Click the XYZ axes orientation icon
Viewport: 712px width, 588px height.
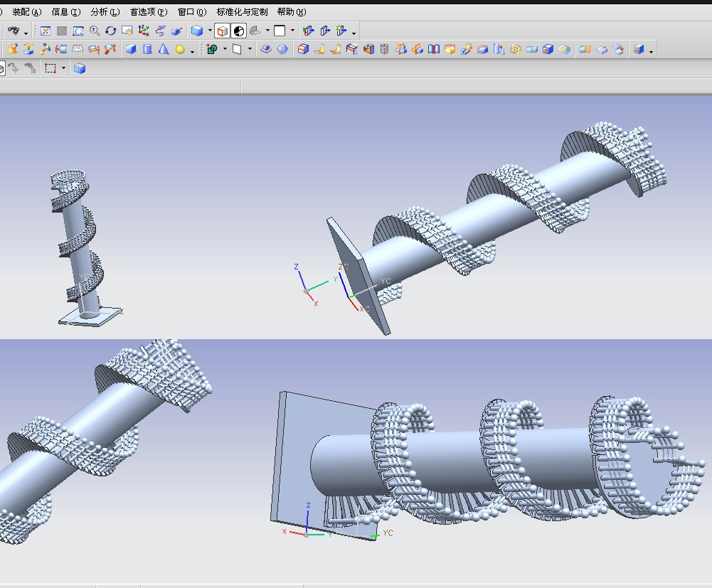tap(144, 31)
